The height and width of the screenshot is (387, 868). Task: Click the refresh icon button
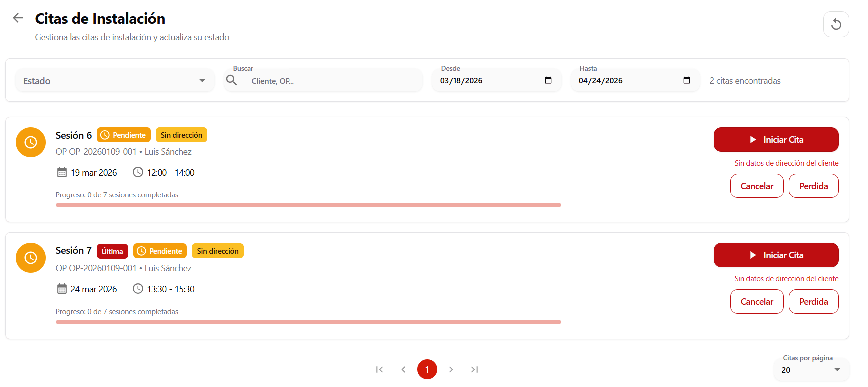[836, 24]
